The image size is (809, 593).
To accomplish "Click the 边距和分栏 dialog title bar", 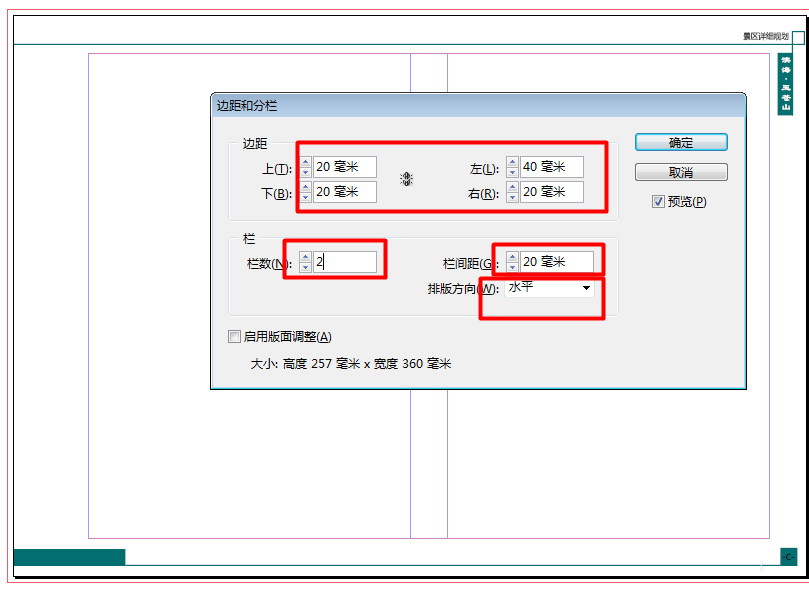I will point(478,104).
